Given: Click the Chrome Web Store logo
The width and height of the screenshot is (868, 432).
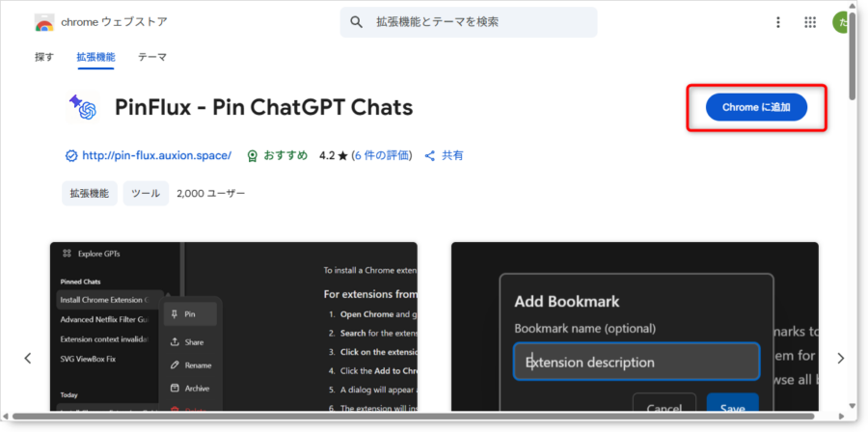Looking at the screenshot, I should (x=44, y=22).
